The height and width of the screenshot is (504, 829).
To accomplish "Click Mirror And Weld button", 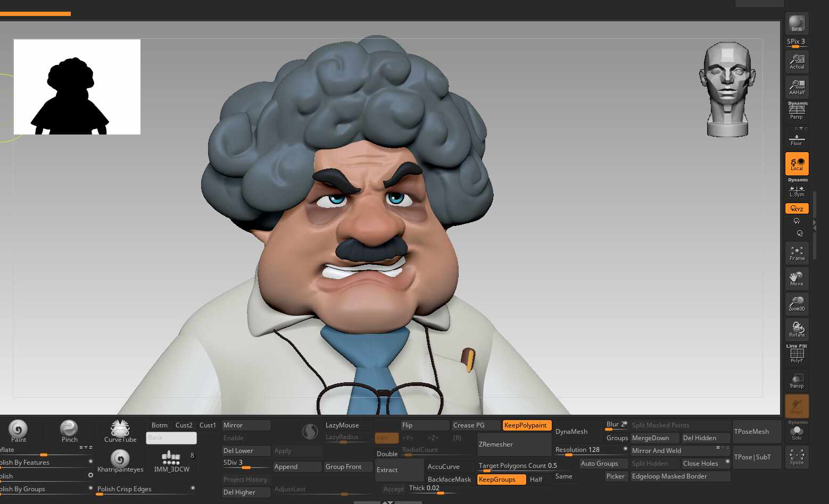I will (x=681, y=451).
